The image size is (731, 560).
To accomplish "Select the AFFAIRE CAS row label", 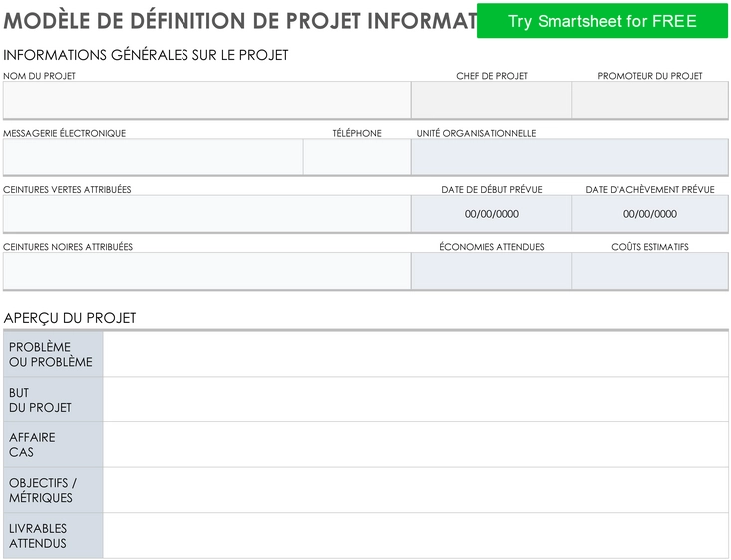I will [53, 445].
